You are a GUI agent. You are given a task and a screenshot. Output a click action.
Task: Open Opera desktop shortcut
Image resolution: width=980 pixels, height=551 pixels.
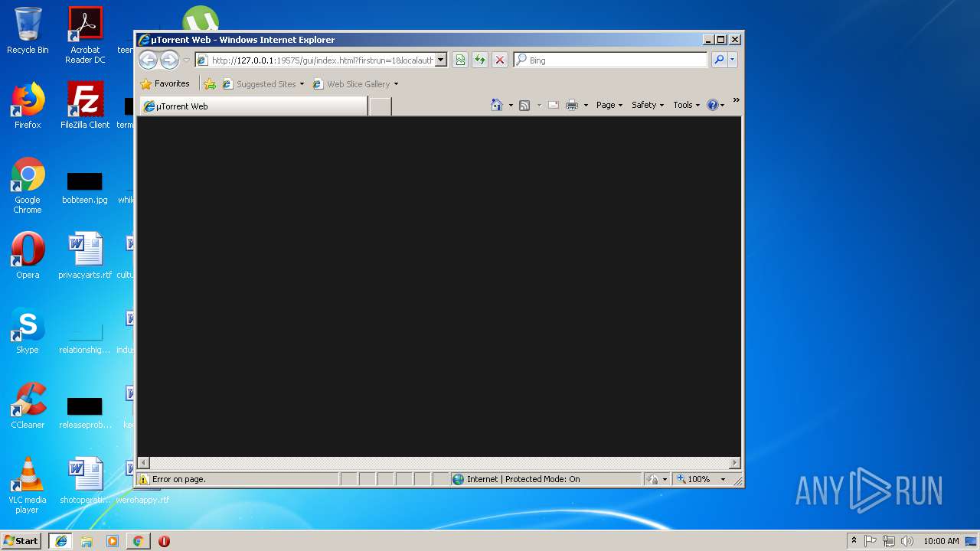(x=28, y=255)
